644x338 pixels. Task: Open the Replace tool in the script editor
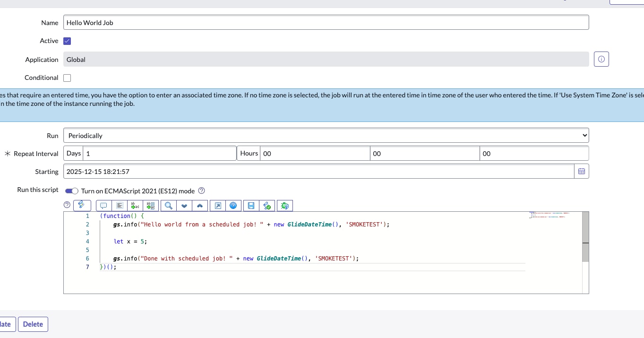135,205
